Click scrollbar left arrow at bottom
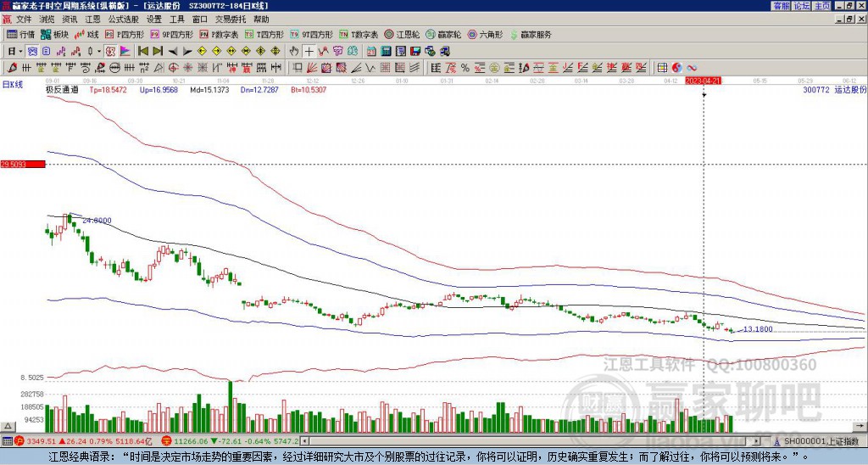 click(304, 441)
